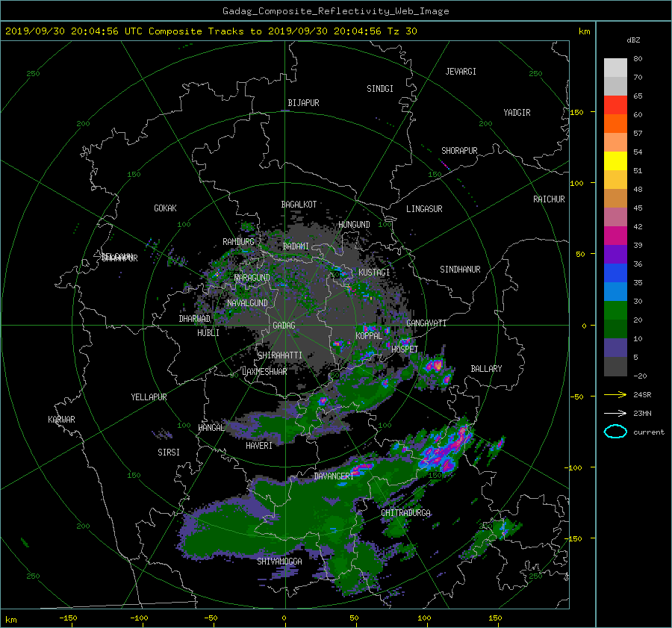The width and height of the screenshot is (672, 628).
Task: Click the light gray 80 dBZ legend swatch
Action: pyautogui.click(x=615, y=67)
